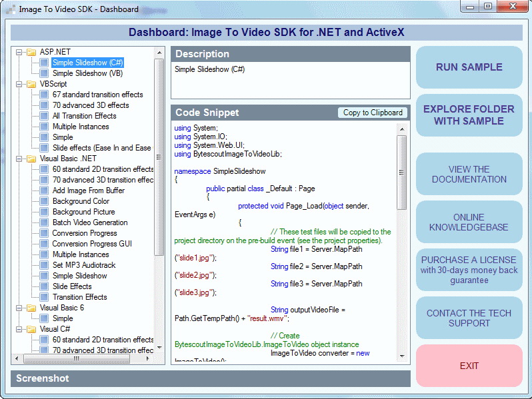Click the ASP.NET folder icon

31,52
